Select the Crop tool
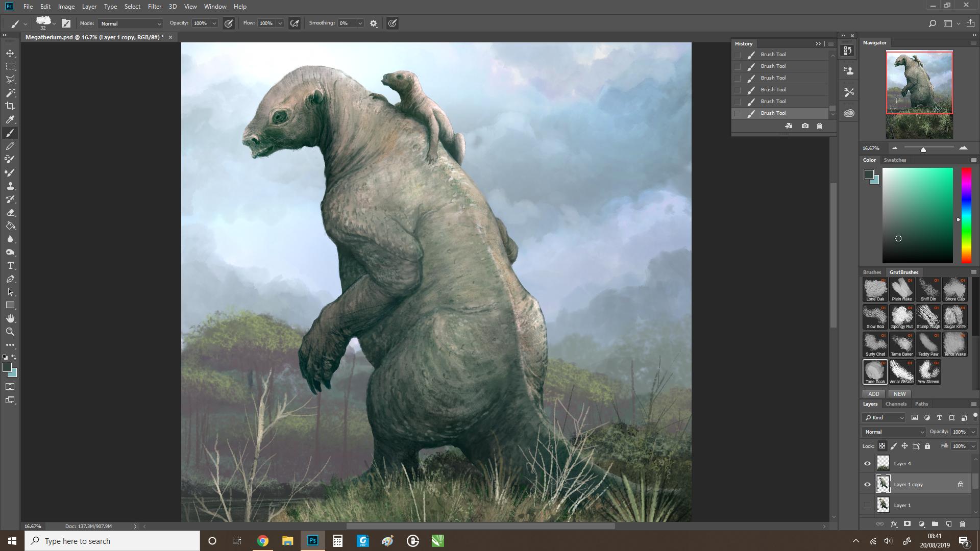 (x=10, y=106)
